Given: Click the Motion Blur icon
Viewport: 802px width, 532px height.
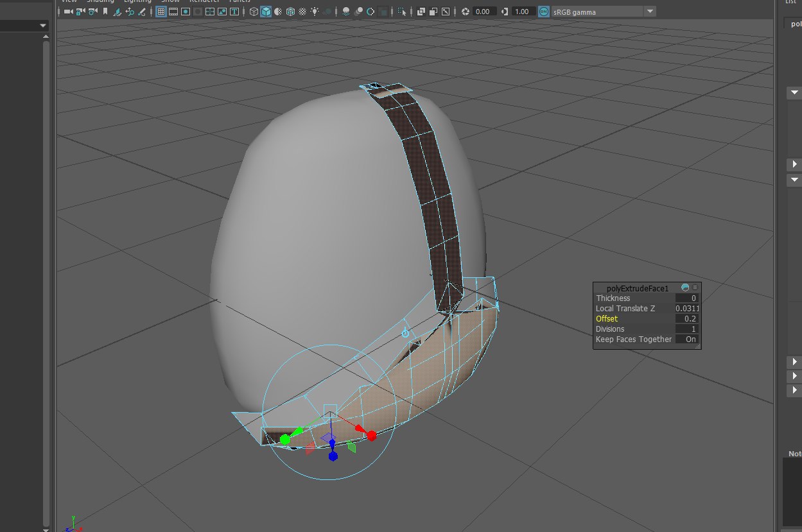Looking at the screenshot, I should point(359,12).
